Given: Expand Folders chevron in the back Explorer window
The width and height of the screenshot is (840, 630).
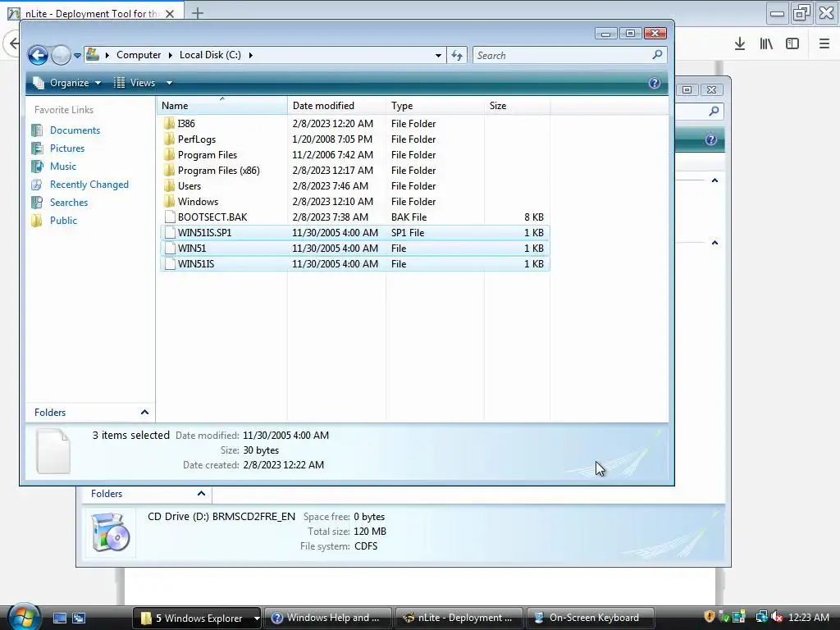Looking at the screenshot, I should click(x=201, y=493).
